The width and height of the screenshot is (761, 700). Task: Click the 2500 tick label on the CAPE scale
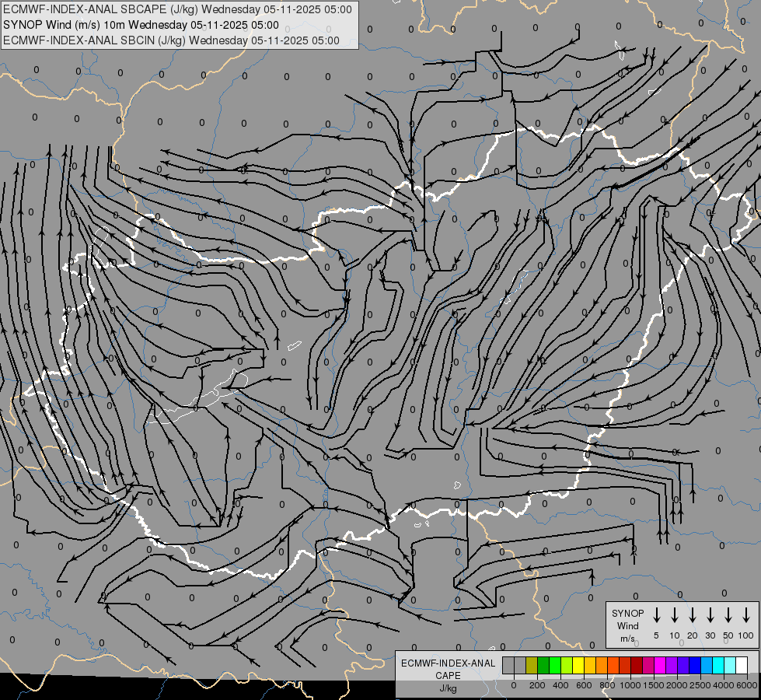700,685
